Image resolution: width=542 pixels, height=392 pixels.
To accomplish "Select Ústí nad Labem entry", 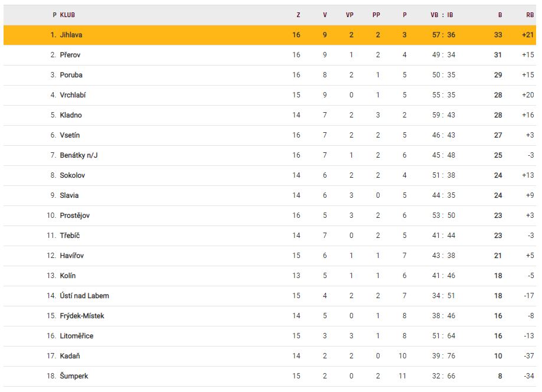I will coord(84,296).
